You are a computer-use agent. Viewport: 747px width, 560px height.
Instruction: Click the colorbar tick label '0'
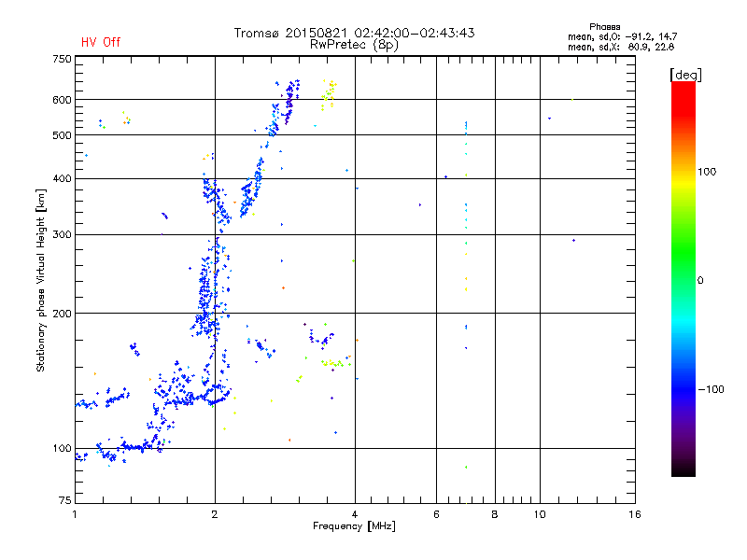pos(699,281)
